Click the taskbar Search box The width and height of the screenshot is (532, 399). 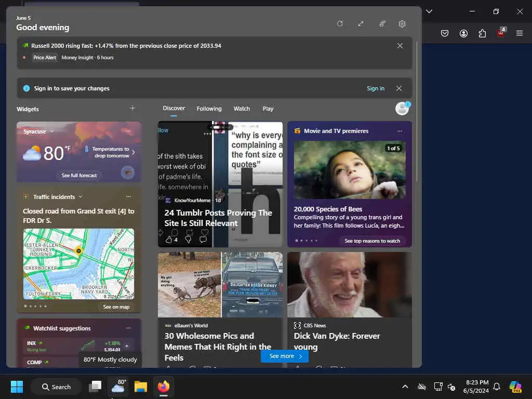coord(56,387)
